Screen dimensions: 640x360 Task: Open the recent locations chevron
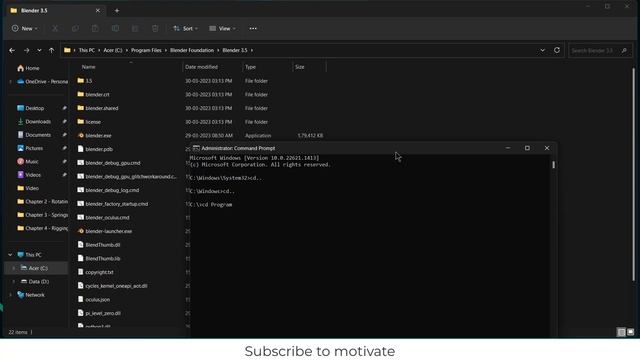pos(39,50)
